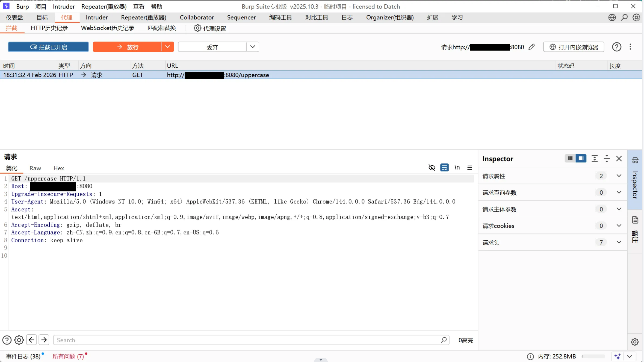The width and height of the screenshot is (644, 362).
Task: Click the memory usage progress bar
Action: [593, 357]
